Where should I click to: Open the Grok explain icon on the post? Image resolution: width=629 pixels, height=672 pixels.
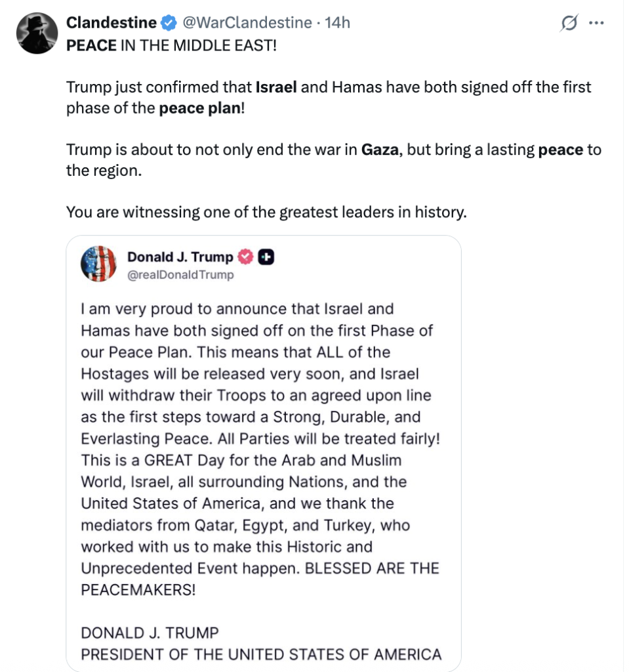click(569, 23)
